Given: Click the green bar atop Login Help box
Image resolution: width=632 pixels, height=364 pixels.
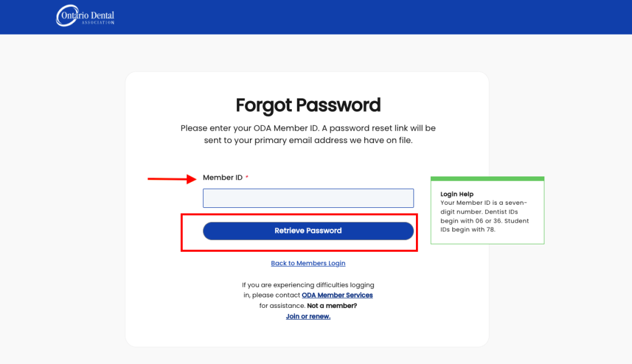Looking at the screenshot, I should [488, 178].
